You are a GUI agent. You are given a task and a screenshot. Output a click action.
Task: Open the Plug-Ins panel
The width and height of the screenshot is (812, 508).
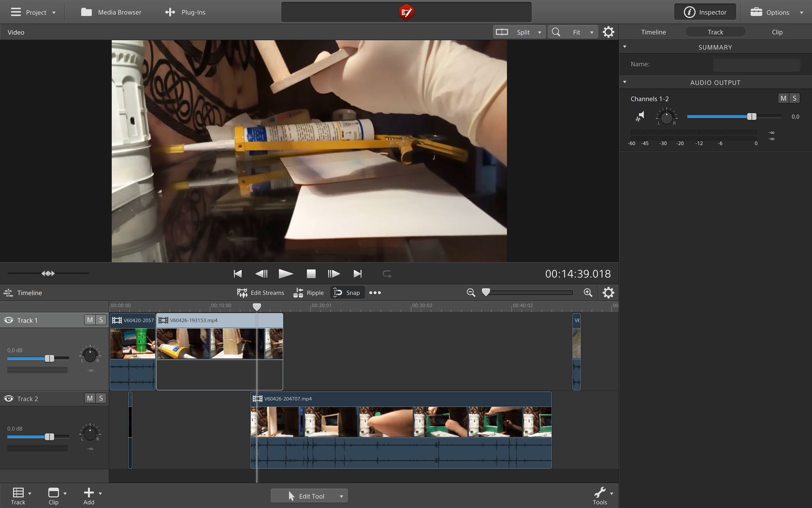click(x=186, y=12)
